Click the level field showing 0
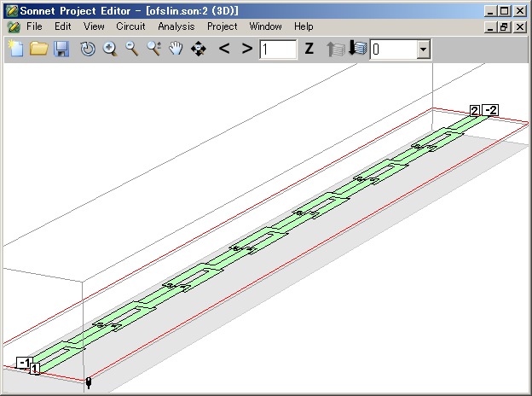 [394, 49]
